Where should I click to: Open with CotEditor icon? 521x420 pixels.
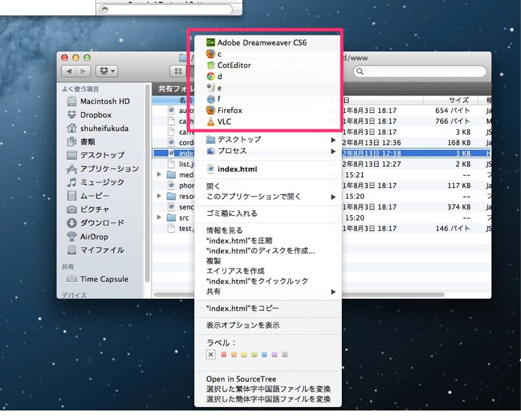pyautogui.click(x=210, y=65)
